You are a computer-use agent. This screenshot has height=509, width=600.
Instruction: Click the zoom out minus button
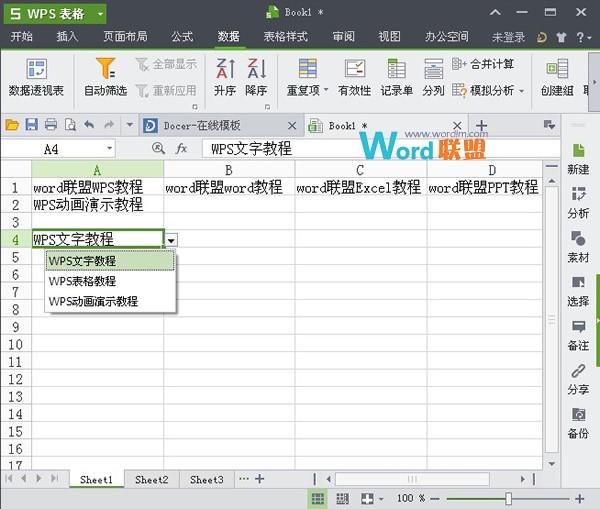tap(434, 499)
